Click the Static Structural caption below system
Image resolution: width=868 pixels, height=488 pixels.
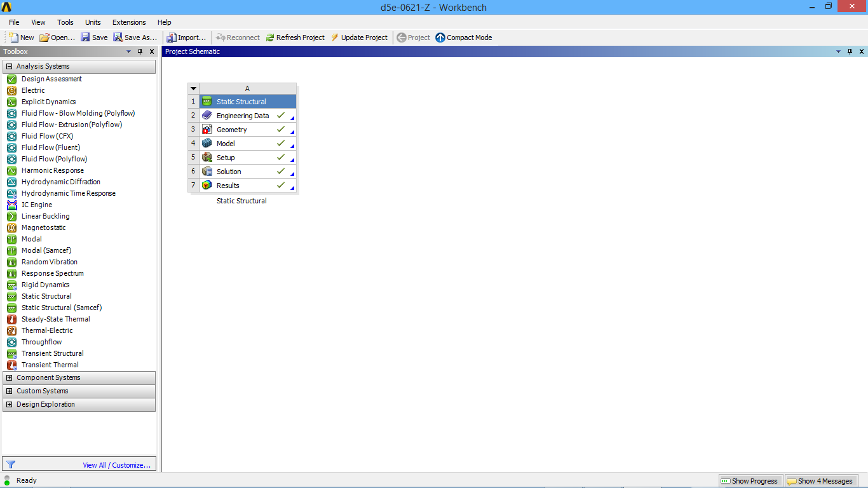(241, 201)
